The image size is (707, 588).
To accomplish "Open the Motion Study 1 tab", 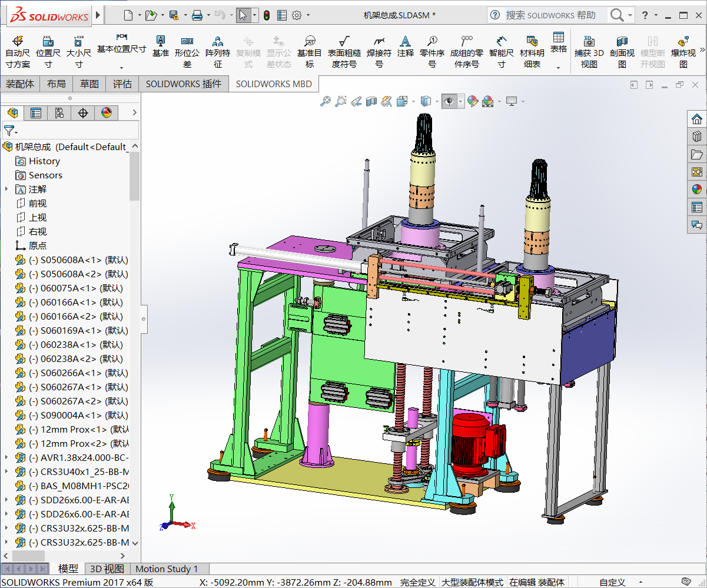I will click(x=169, y=569).
